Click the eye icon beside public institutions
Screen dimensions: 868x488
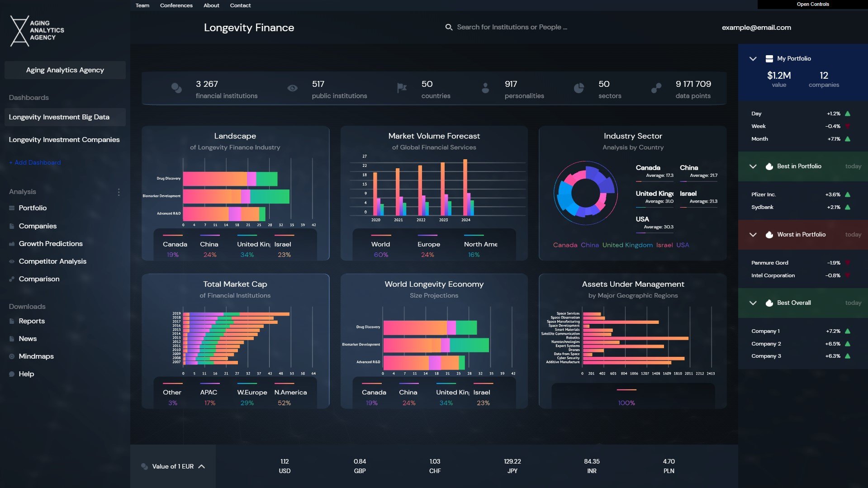293,88
